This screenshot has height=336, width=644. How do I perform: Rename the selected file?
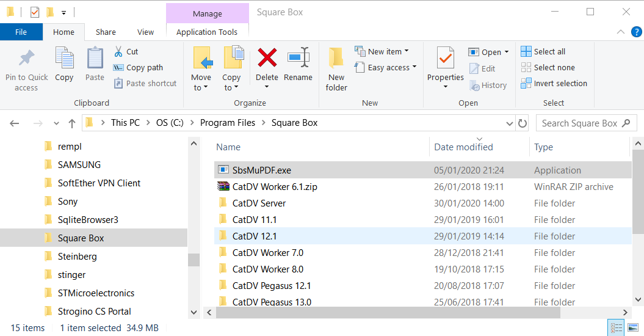click(x=298, y=65)
